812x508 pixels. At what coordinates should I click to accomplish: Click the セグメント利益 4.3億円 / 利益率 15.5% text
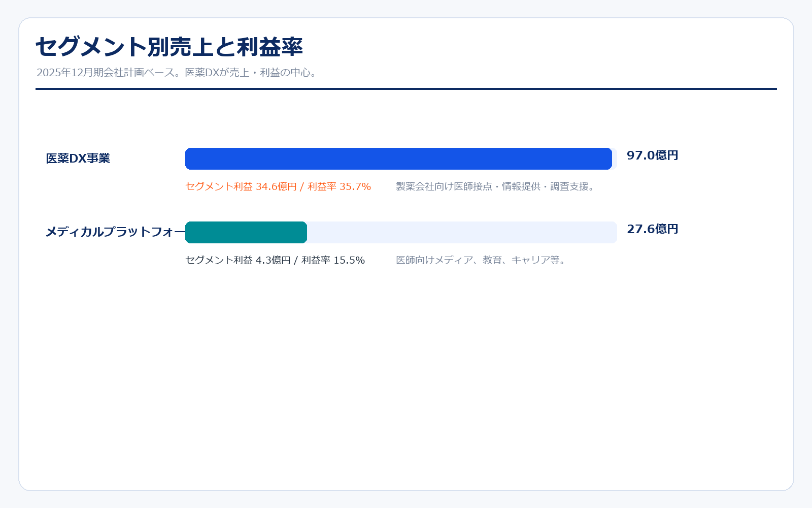click(275, 260)
